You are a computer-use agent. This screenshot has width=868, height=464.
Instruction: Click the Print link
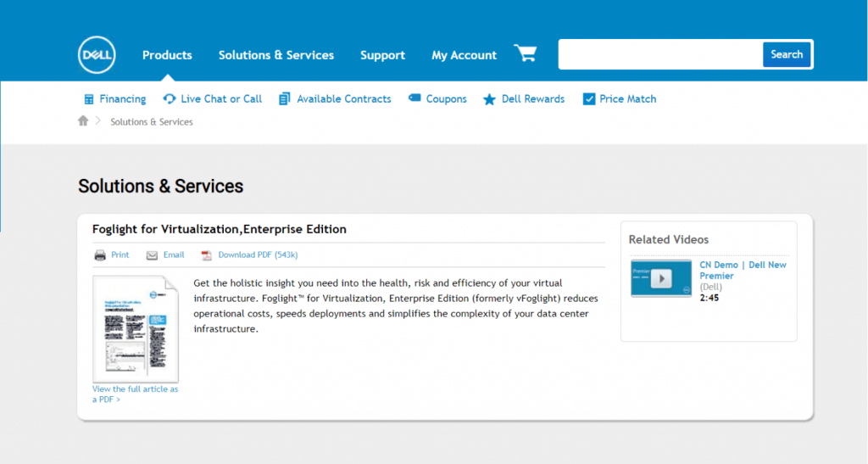pyautogui.click(x=120, y=254)
